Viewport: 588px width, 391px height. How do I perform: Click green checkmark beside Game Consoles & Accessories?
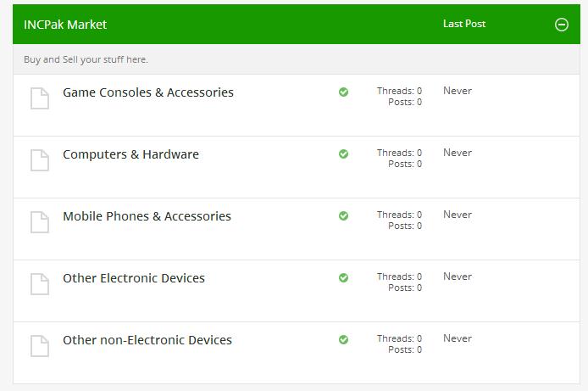343,92
